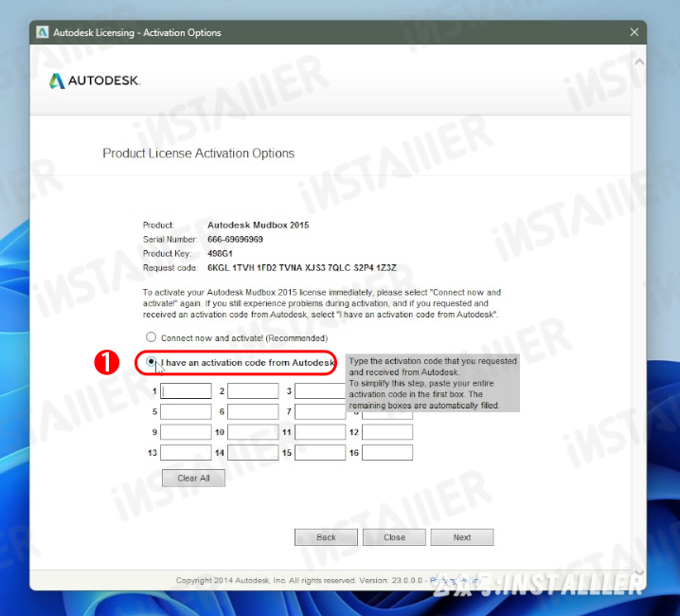Go Back to previous step
The image size is (680, 616).
[x=326, y=537]
